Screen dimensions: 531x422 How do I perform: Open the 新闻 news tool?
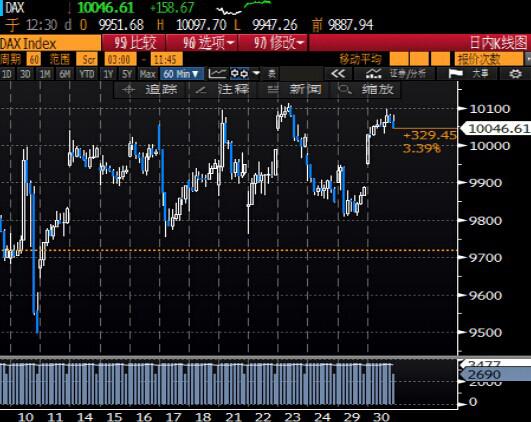(294, 90)
